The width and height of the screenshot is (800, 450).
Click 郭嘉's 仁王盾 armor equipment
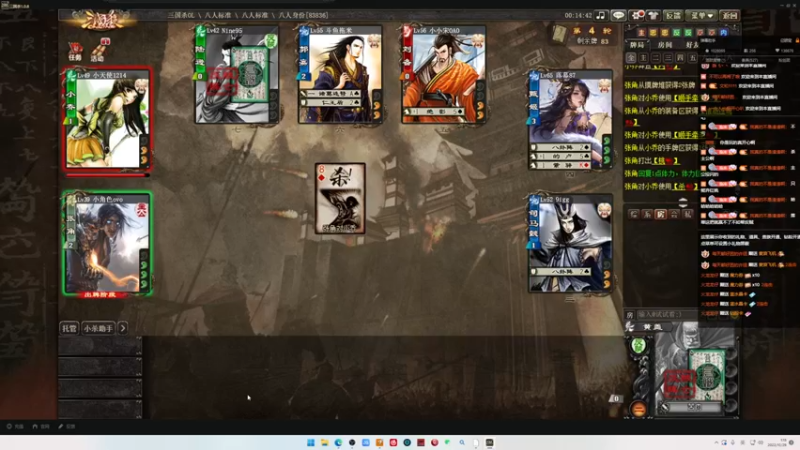pos(332,103)
